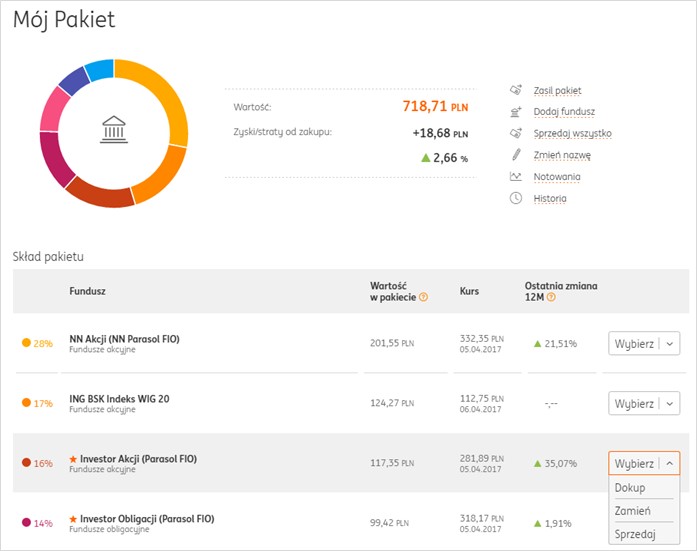Image resolution: width=697 pixels, height=551 pixels.
Task: Open the Historia link
Action: point(550,198)
